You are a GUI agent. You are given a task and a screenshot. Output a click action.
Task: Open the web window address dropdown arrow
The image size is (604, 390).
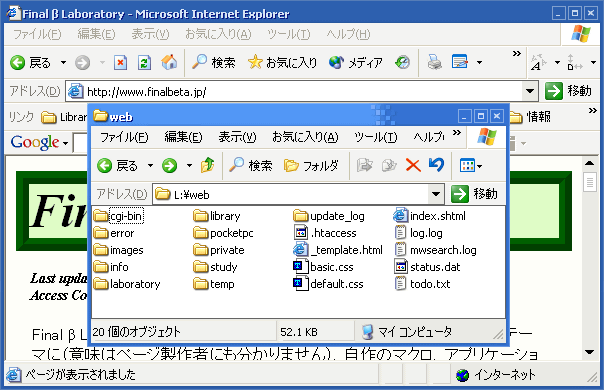(436, 194)
